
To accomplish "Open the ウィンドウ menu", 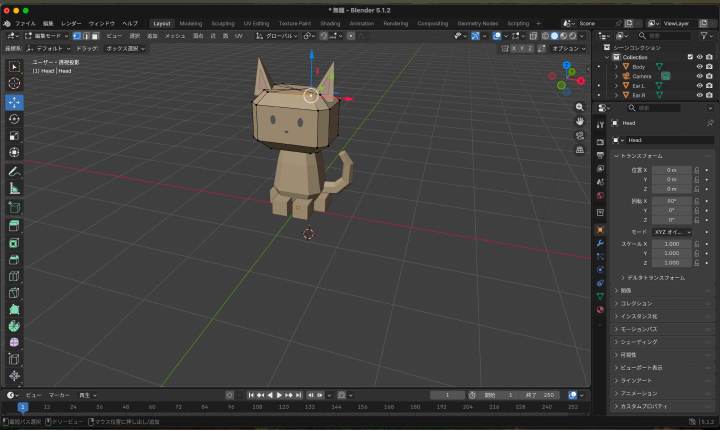I will coord(101,23).
